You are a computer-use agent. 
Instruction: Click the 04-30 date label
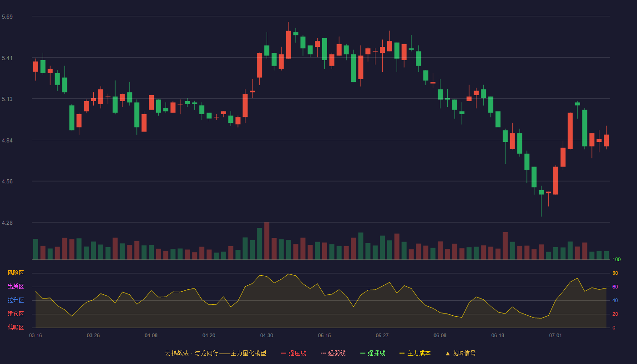point(267,335)
